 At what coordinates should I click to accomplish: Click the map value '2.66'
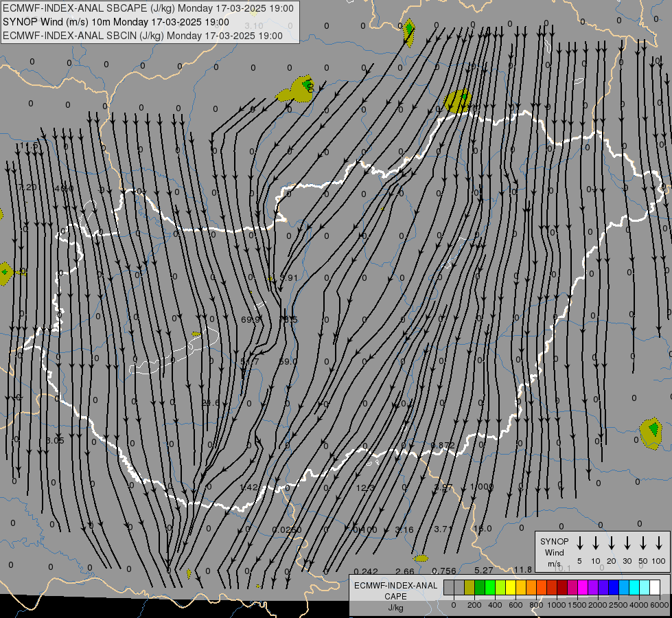tap(405, 571)
